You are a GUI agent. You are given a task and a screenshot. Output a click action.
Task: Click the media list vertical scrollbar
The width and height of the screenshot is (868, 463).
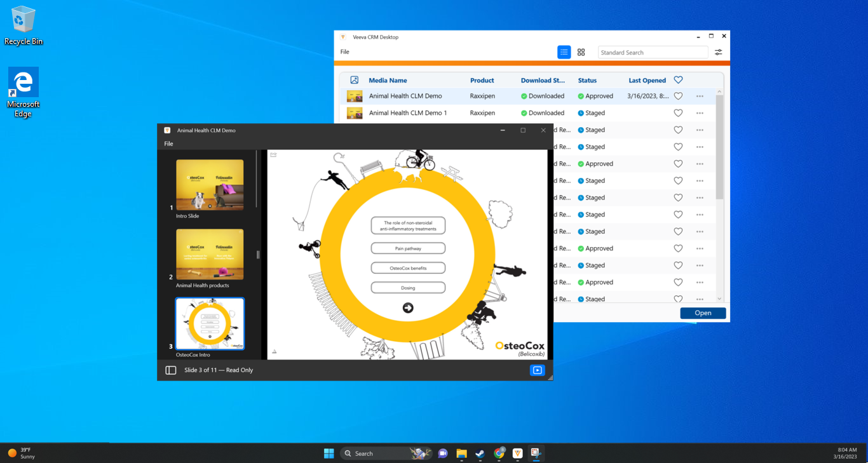(x=719, y=146)
